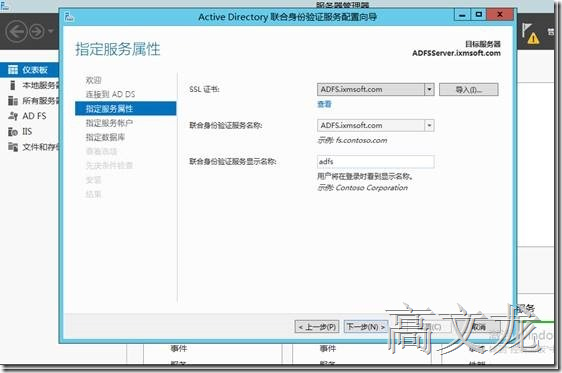Click the Server Manager back arrow

click(x=16, y=32)
